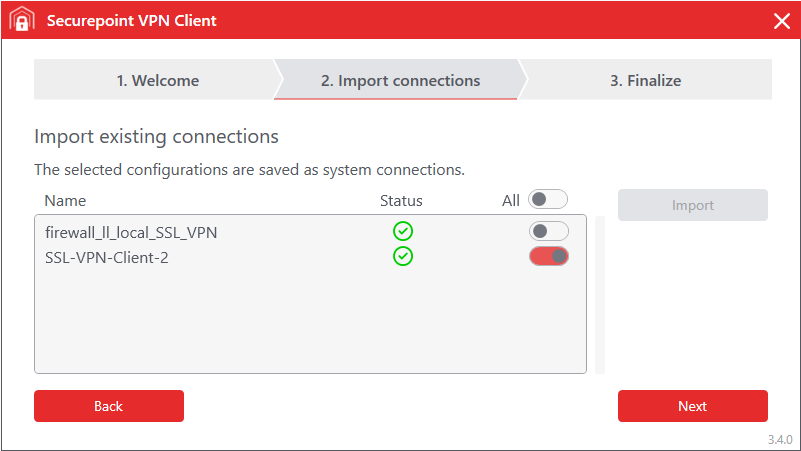Viewport: 801px width, 451px height.
Task: Click the Back button
Action: click(109, 406)
